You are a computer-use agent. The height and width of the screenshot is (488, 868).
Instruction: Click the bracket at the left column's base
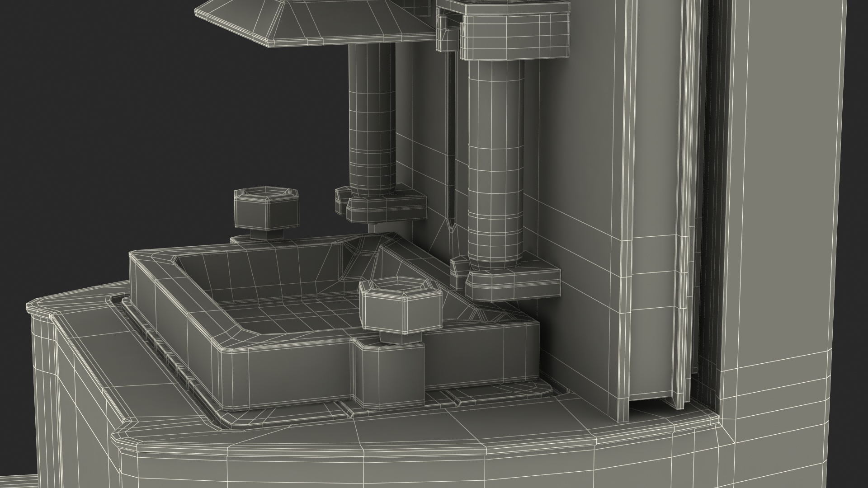coord(381,204)
